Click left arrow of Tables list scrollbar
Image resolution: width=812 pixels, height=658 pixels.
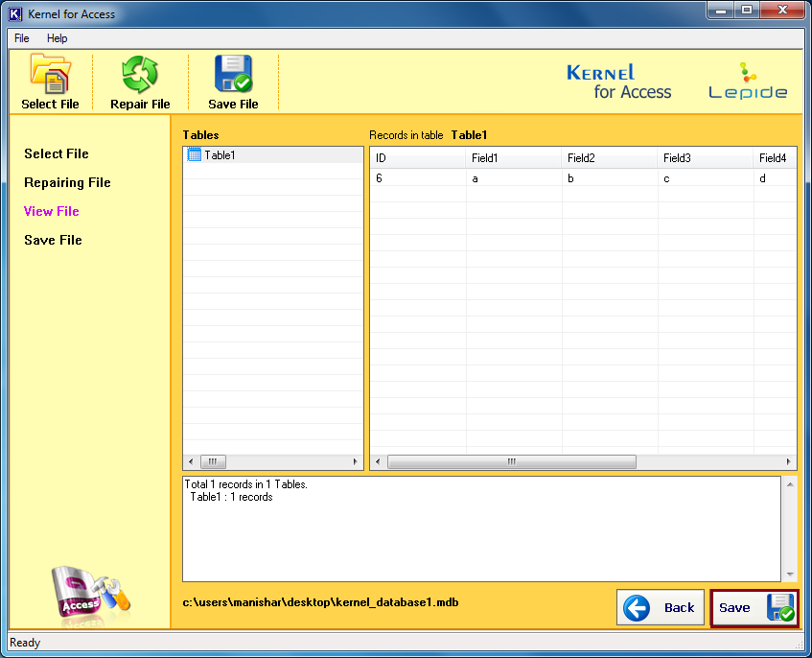191,461
